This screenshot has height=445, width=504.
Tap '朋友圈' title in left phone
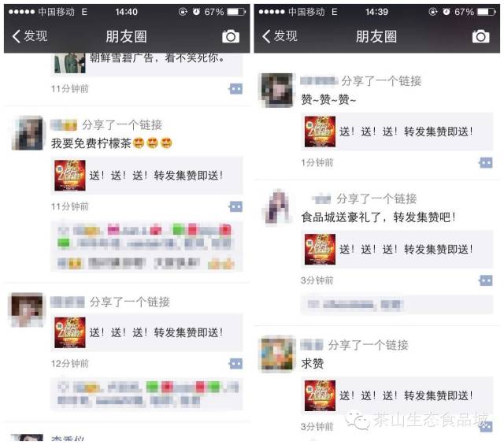click(x=126, y=36)
